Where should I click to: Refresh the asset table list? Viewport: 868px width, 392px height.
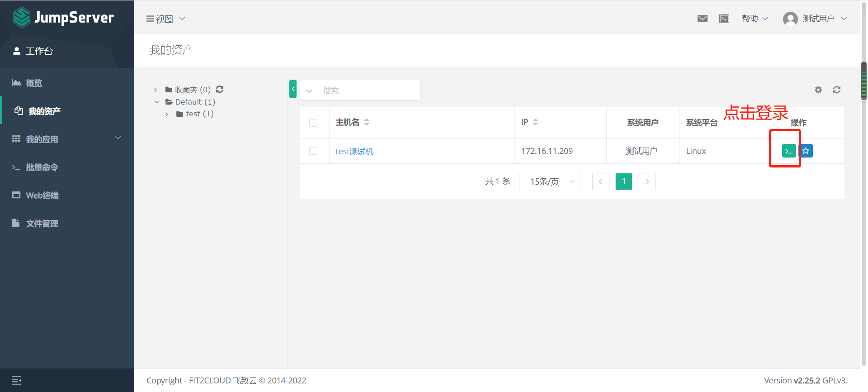(836, 90)
